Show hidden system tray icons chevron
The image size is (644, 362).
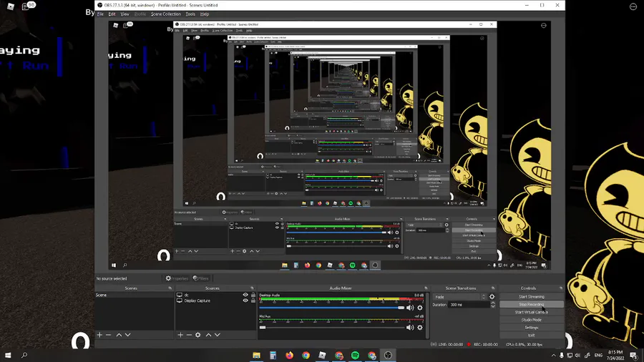pyautogui.click(x=554, y=355)
